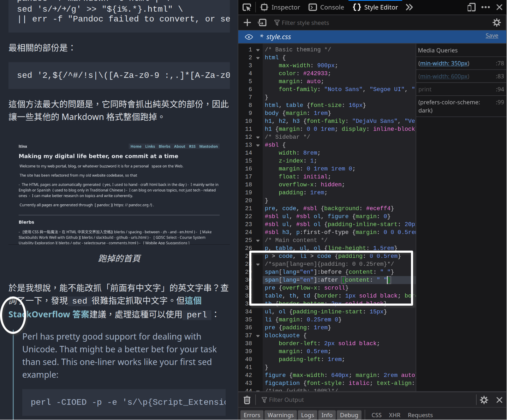
Task: Toggle the CSS console filter
Action: (x=376, y=415)
